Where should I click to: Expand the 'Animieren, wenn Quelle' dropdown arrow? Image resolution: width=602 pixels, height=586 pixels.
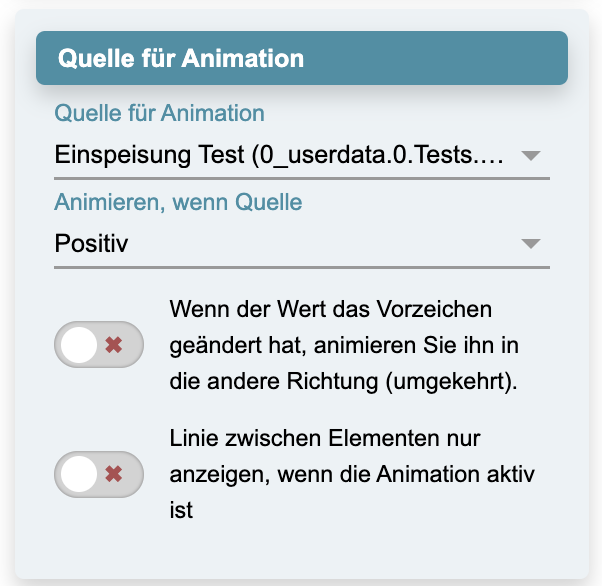point(531,244)
